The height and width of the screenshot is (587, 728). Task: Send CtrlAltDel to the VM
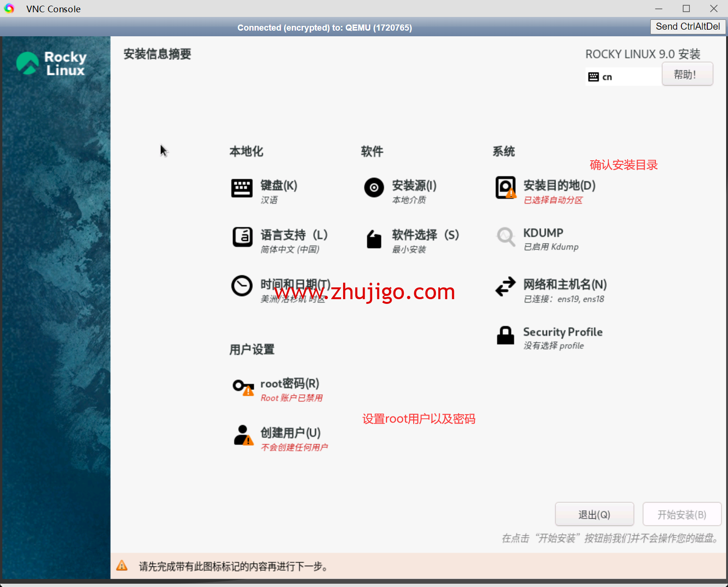[x=688, y=26]
